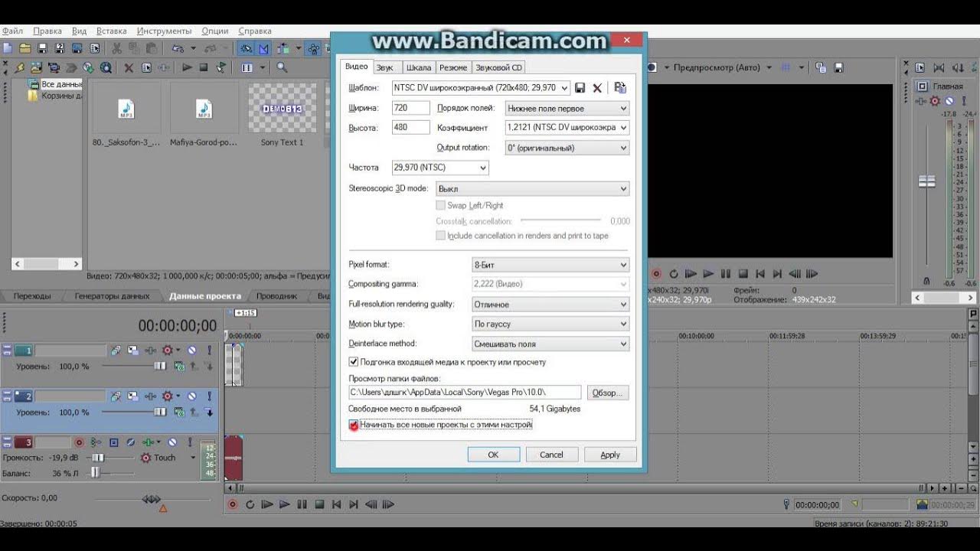This screenshot has width=980, height=551.
Task: Click the Apply button
Action: click(x=610, y=455)
